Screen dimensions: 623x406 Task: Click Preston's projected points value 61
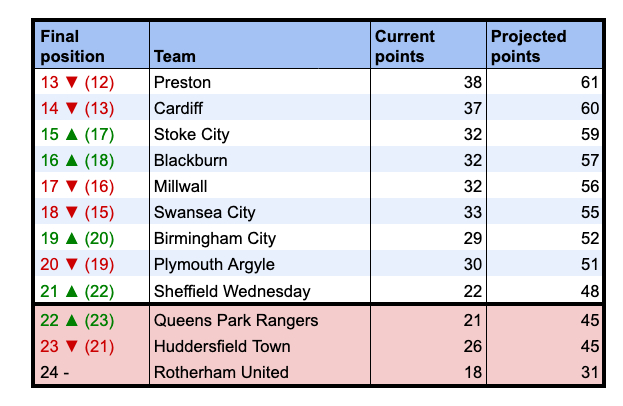pyautogui.click(x=589, y=82)
